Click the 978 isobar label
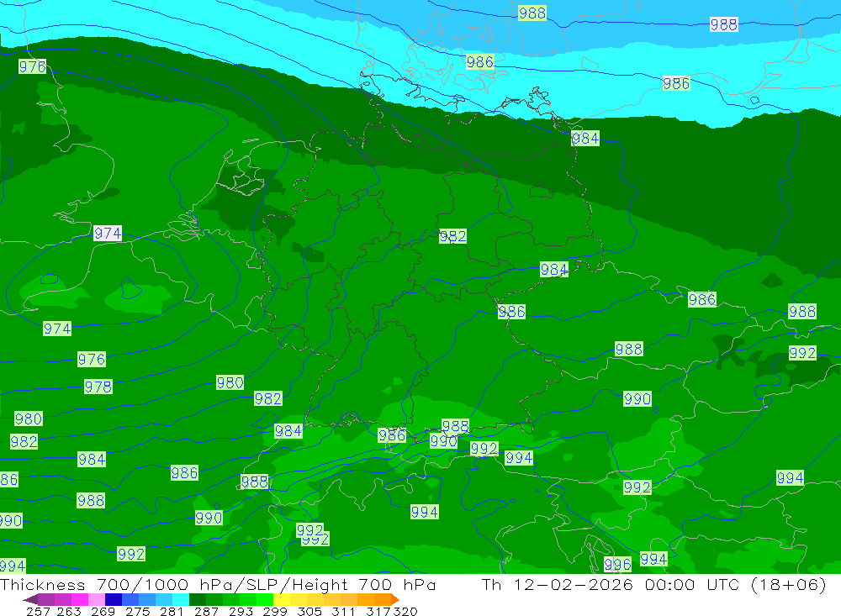This screenshot has height=616, width=841. [x=98, y=387]
